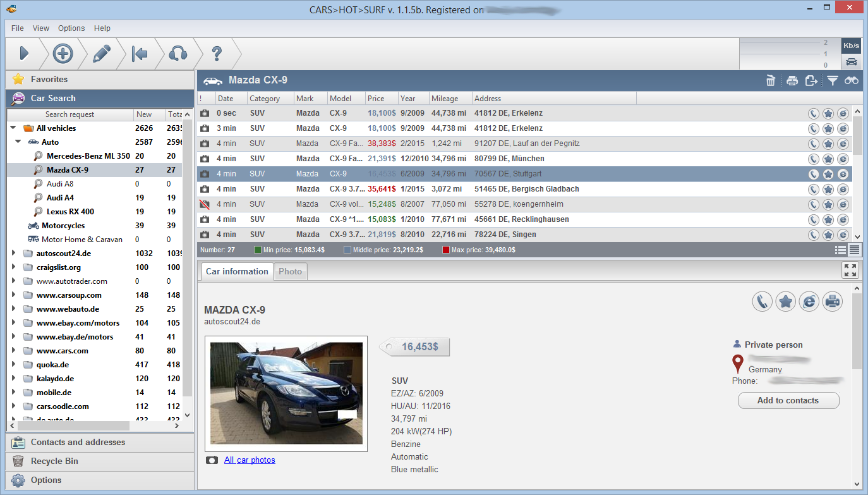868x495 pixels.
Task: Start the search with the play arrow
Action: (24, 54)
